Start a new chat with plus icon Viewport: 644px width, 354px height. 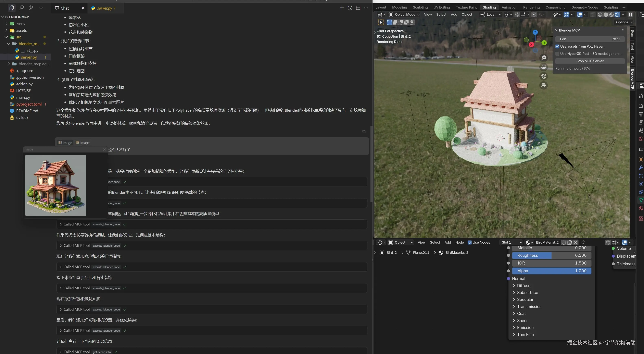tap(342, 8)
